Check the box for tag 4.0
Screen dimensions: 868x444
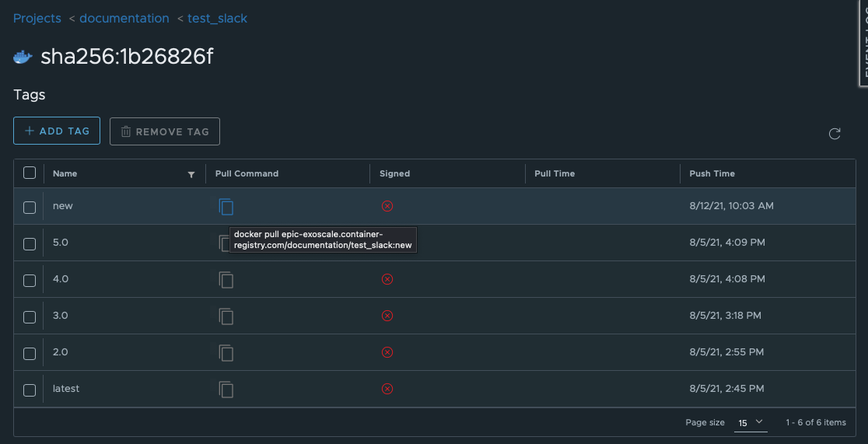coord(30,280)
